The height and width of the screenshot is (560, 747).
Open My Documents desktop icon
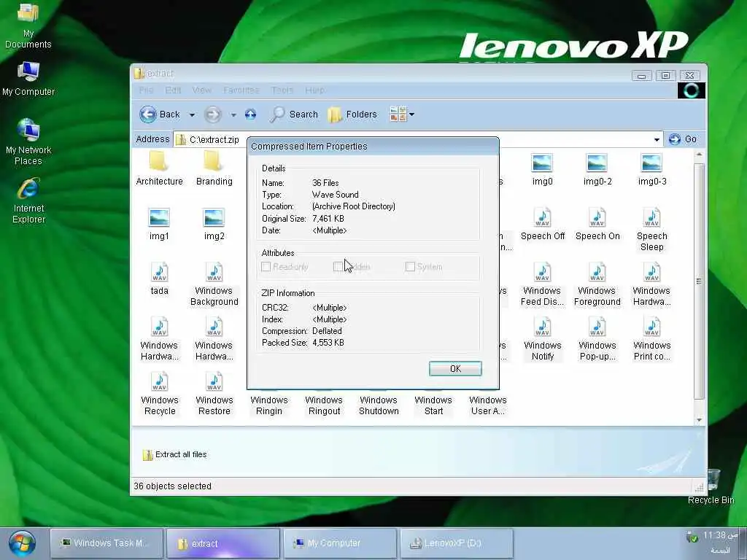(x=28, y=26)
